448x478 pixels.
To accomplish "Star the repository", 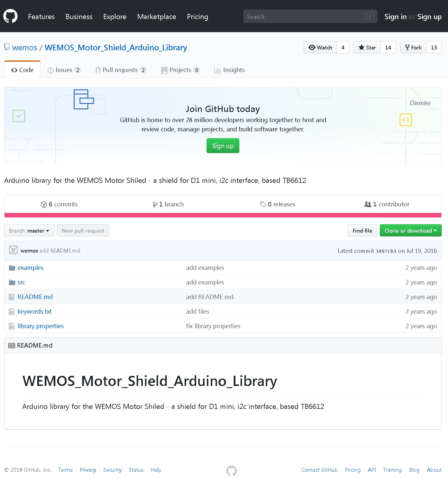I will (x=367, y=47).
